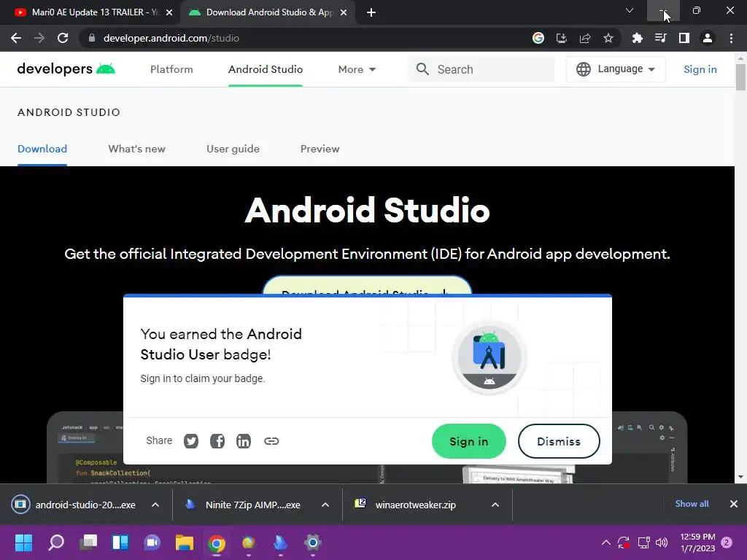The width and height of the screenshot is (747, 560).
Task: Switch to What's new tab
Action: [x=136, y=149]
